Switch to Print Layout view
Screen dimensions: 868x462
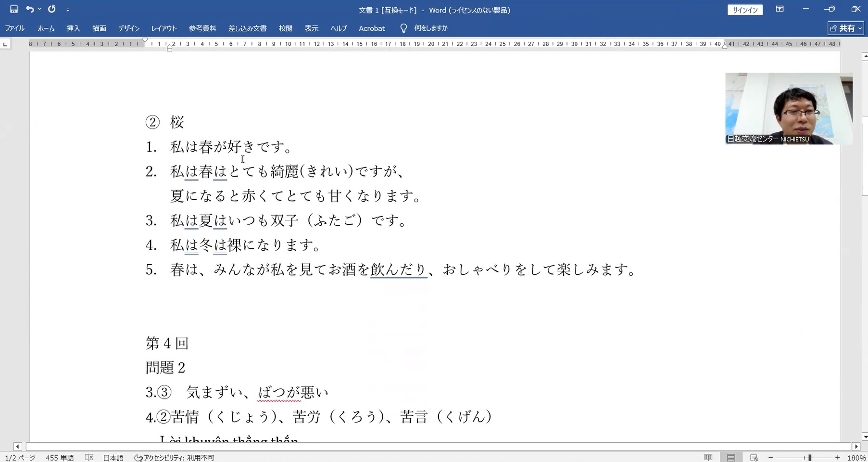click(x=731, y=458)
